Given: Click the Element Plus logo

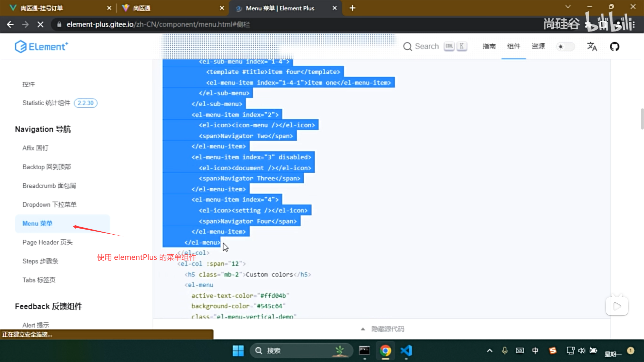Looking at the screenshot, I should [x=42, y=47].
